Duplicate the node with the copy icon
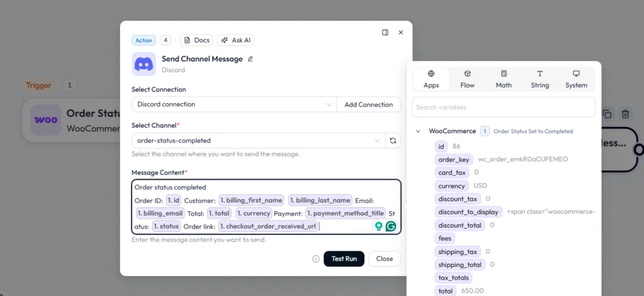Viewport: 644px width, 296px height. pyautogui.click(x=608, y=114)
